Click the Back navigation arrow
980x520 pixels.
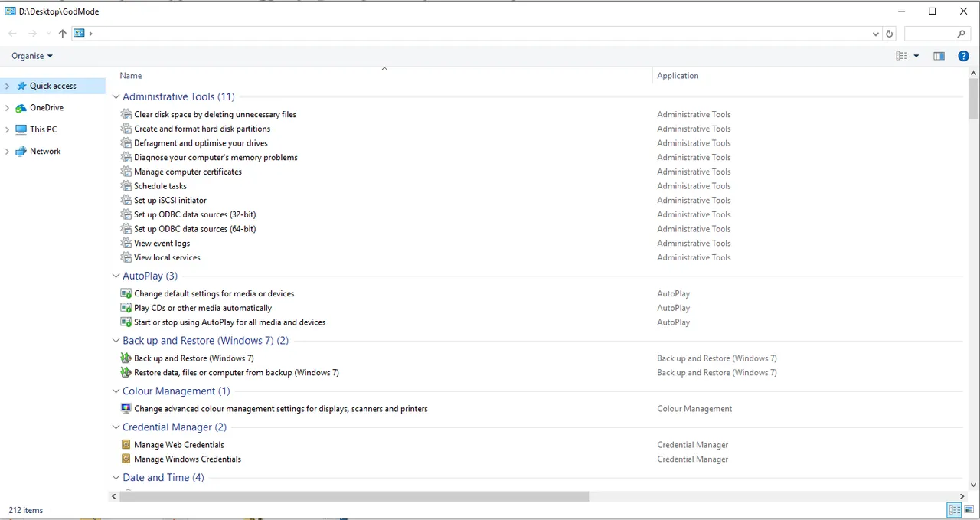click(12, 34)
